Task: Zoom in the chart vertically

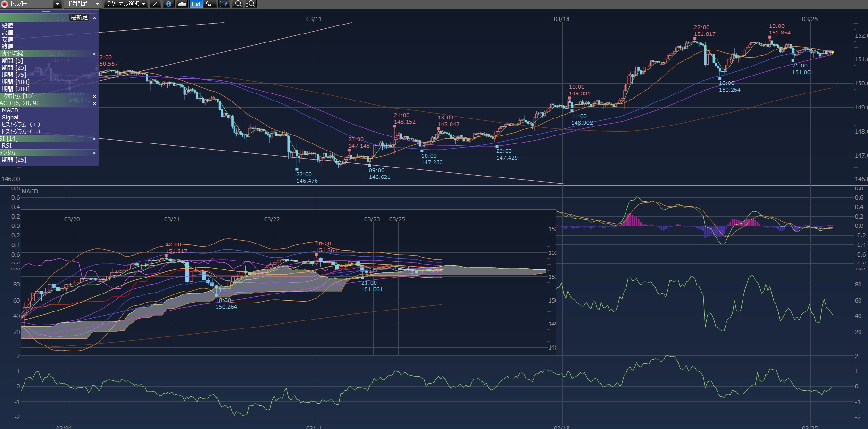Action: coord(250,4)
